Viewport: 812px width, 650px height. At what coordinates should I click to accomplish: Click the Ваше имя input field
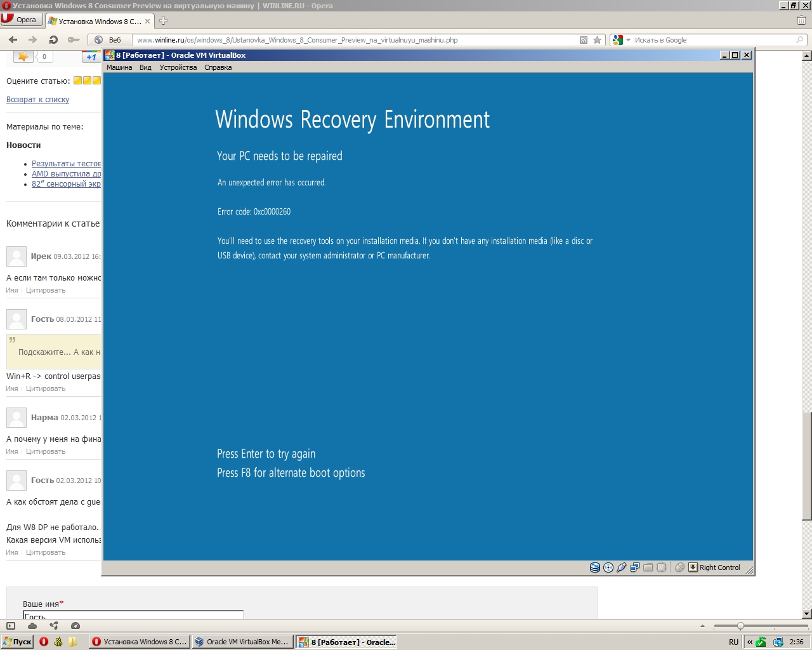[133, 615]
